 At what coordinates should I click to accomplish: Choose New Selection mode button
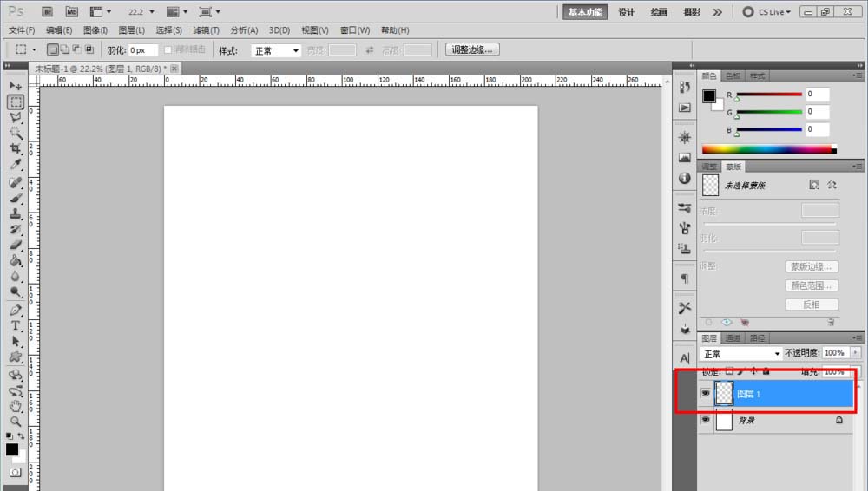pos(53,49)
